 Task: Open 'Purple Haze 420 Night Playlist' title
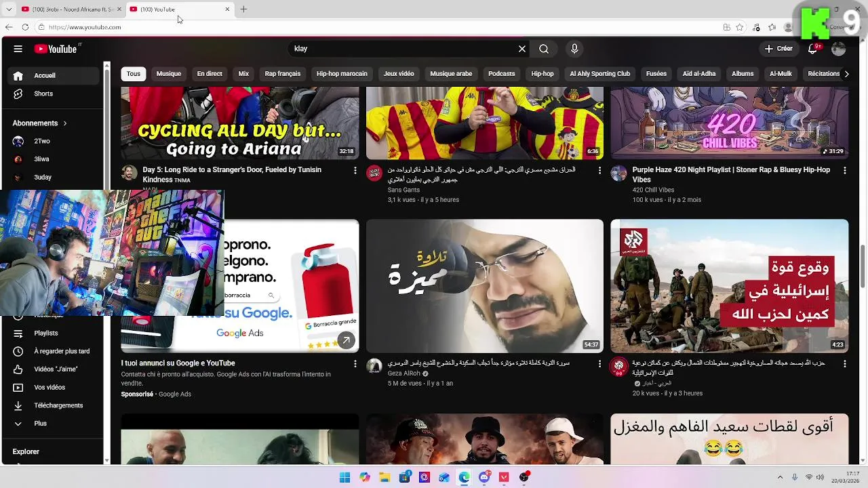731,174
